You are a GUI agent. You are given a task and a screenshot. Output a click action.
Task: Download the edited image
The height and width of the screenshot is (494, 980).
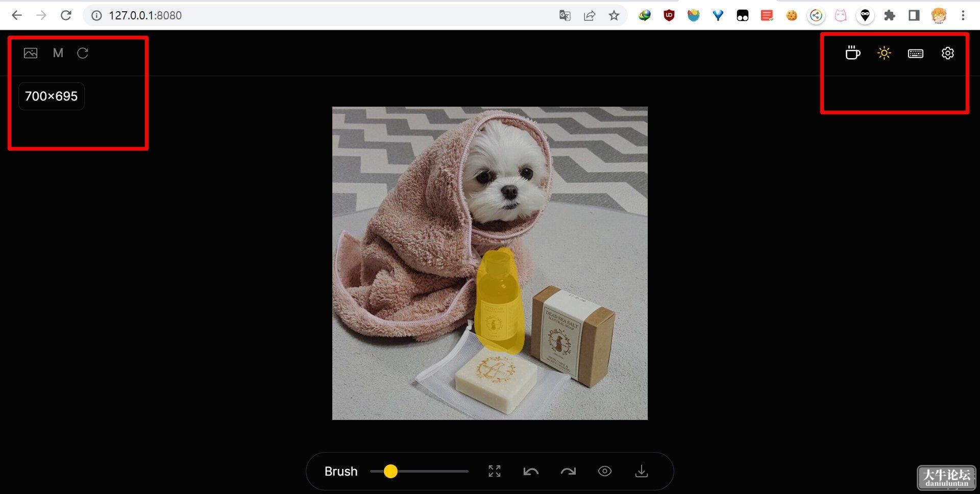(642, 471)
